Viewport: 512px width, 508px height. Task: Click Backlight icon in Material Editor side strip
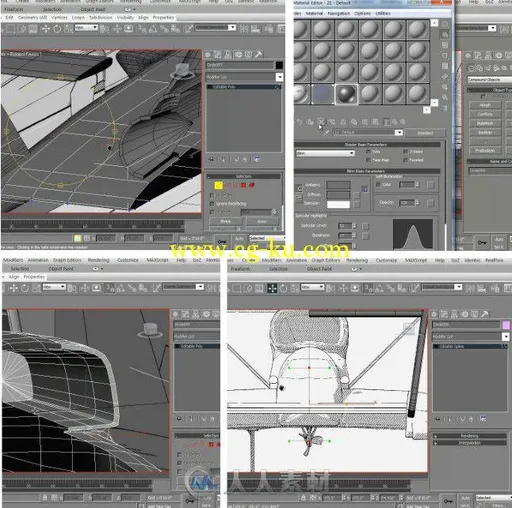tap(445, 35)
